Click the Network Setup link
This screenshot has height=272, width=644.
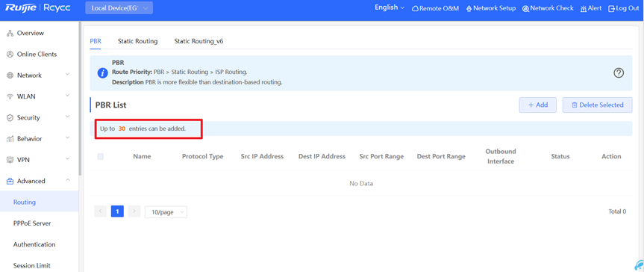pyautogui.click(x=491, y=8)
